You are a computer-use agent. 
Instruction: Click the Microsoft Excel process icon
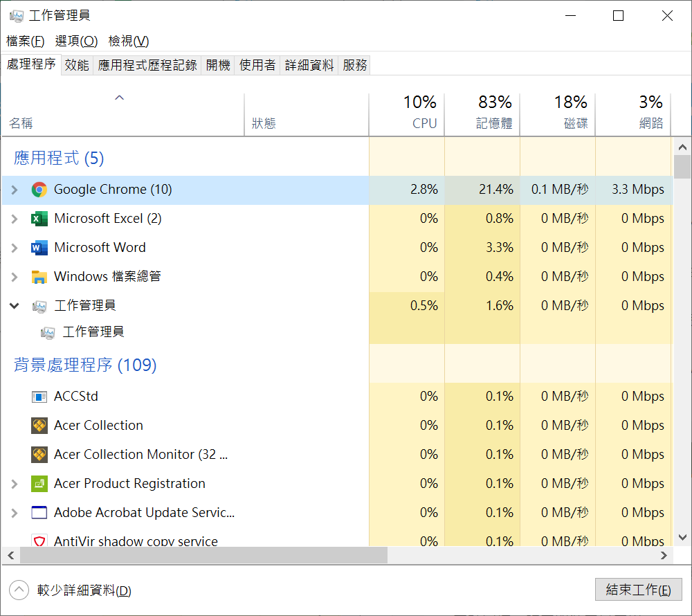[x=39, y=219]
